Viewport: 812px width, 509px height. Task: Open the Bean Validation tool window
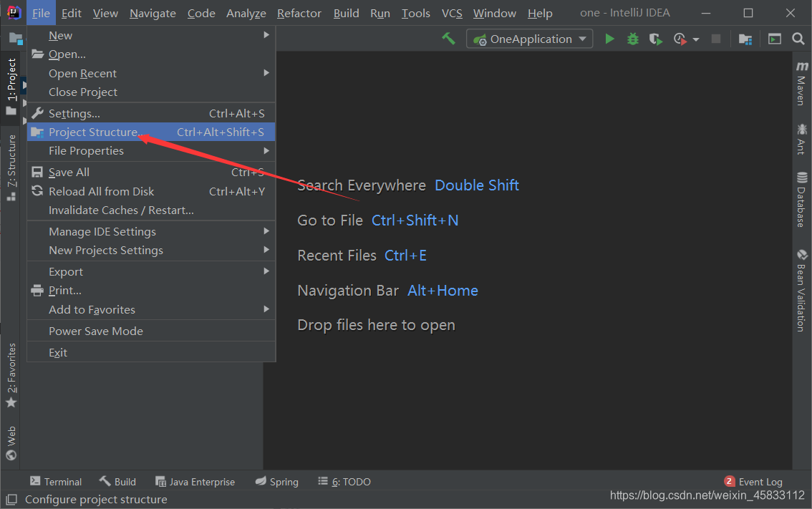click(x=802, y=291)
